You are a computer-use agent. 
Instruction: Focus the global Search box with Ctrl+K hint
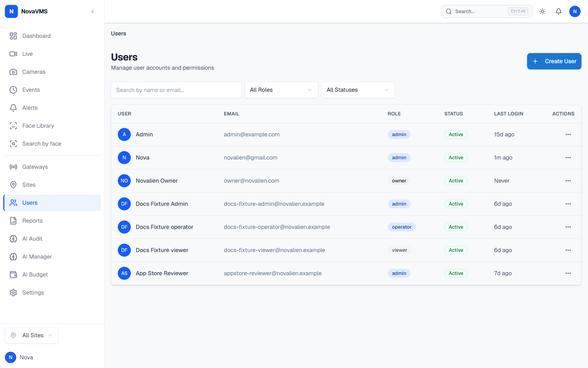click(x=487, y=11)
